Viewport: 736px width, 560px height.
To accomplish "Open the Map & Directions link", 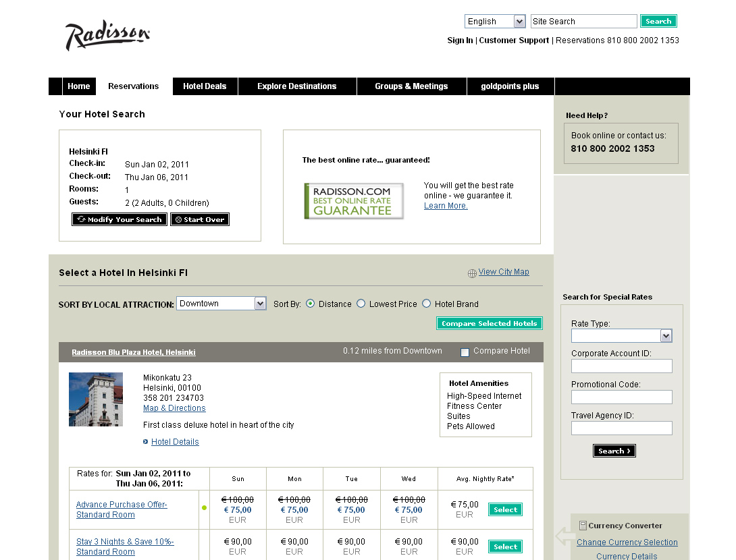I will click(174, 408).
